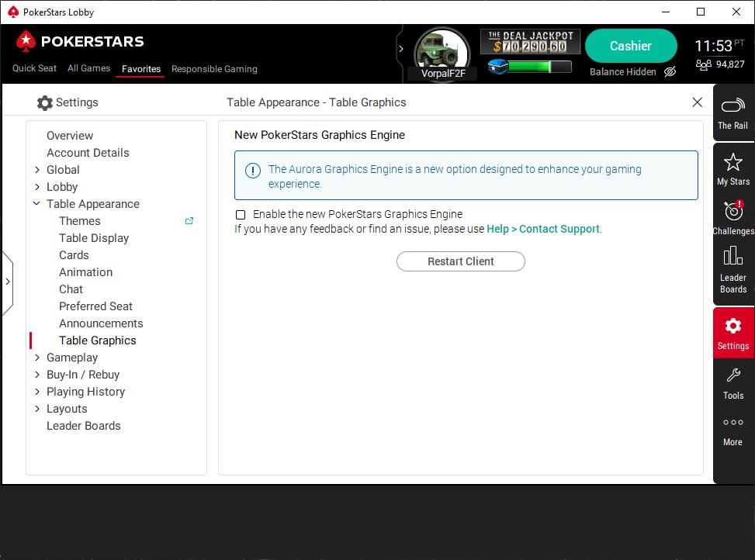This screenshot has width=755, height=560.
Task: Minimize the PokerStars Lobby window
Action: [666, 12]
